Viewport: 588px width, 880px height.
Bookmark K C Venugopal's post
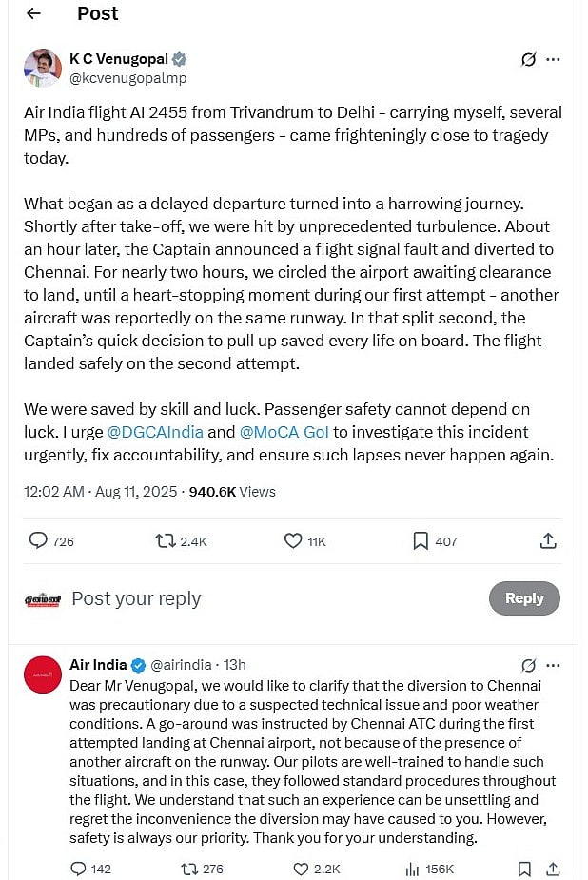click(x=421, y=540)
